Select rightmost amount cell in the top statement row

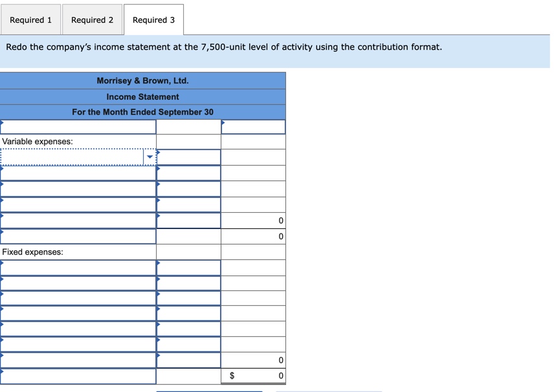click(x=253, y=127)
